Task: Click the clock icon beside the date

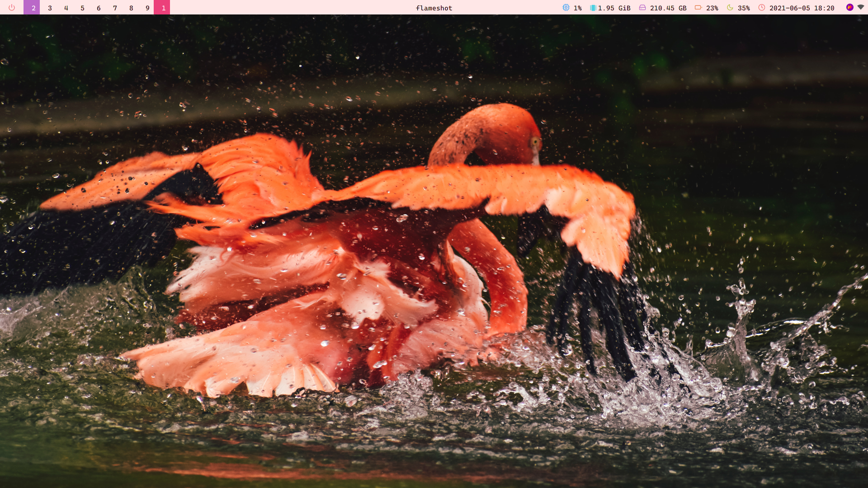Action: (x=762, y=8)
